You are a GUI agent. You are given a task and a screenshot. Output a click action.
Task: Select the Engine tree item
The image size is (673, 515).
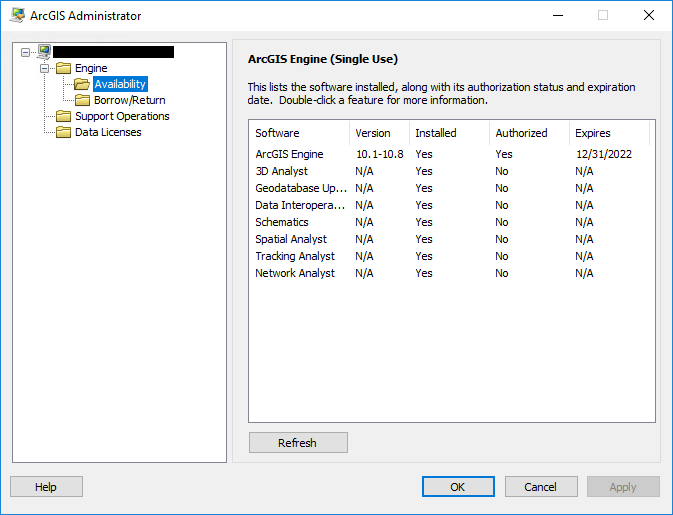tap(91, 68)
